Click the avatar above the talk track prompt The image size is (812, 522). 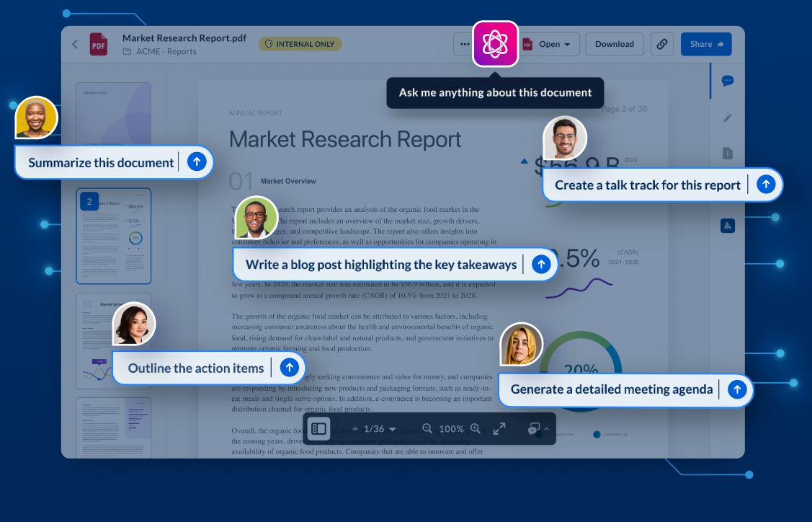click(564, 138)
